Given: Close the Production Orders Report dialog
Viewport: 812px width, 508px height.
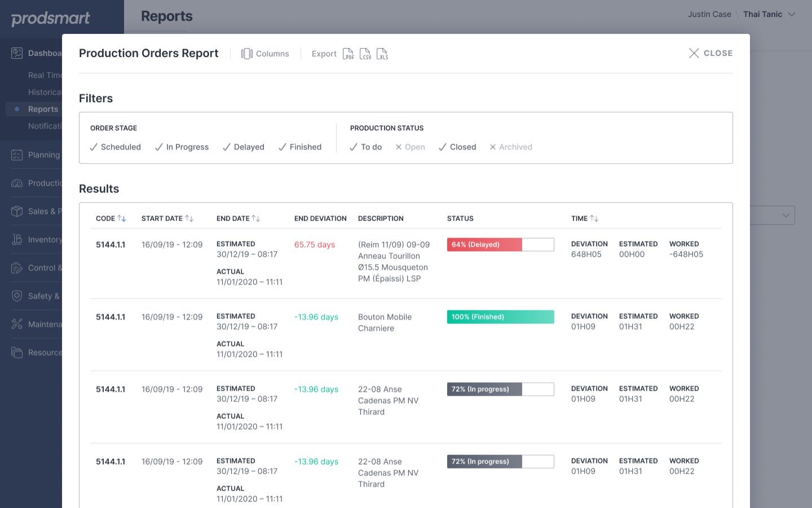Looking at the screenshot, I should point(710,53).
